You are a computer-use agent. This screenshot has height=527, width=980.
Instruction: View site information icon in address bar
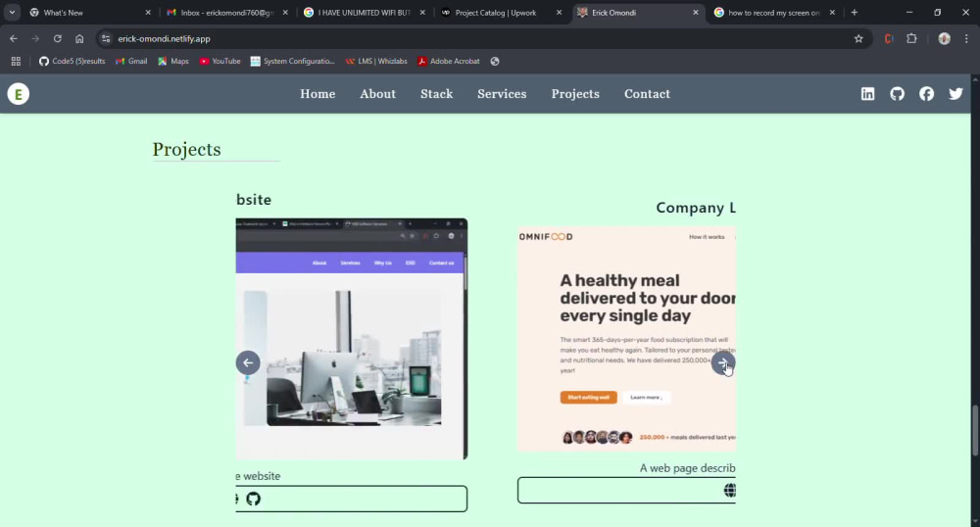tap(106, 39)
